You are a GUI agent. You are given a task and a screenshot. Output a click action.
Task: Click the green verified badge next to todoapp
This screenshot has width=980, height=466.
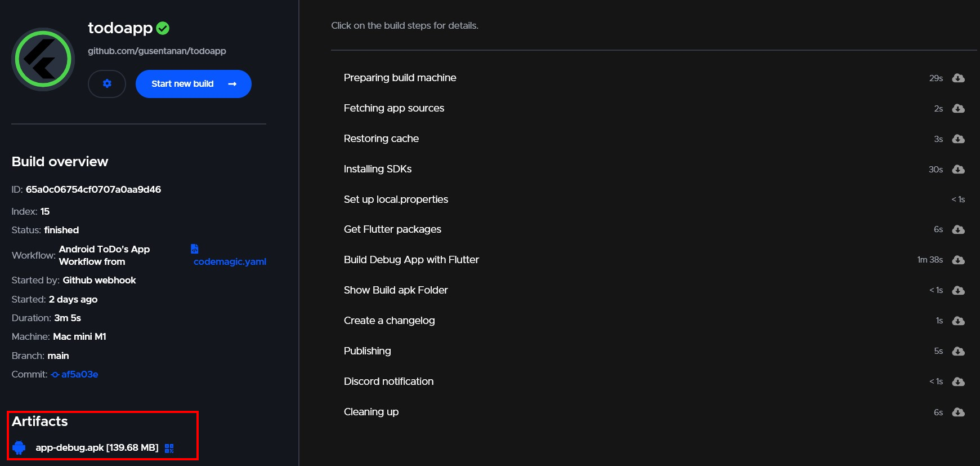point(163,28)
